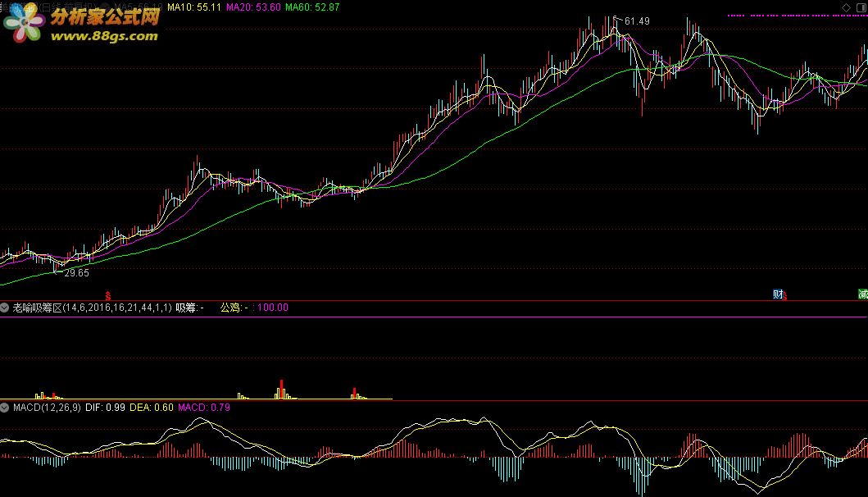Click the 公鸡 value label

(x=234, y=308)
